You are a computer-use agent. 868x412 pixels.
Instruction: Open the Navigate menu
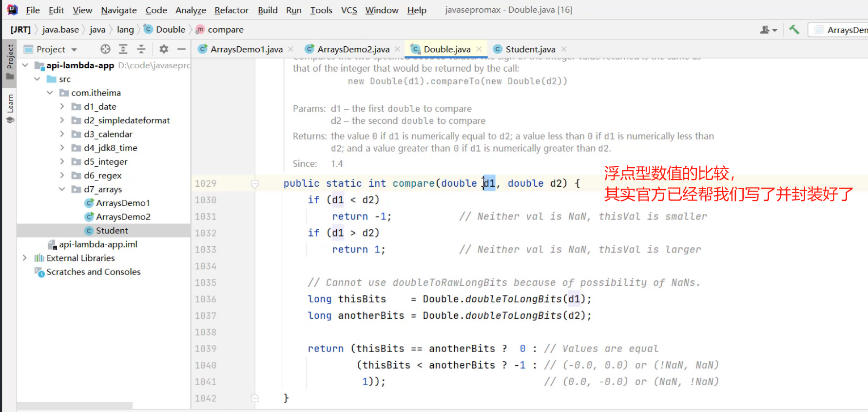point(119,10)
